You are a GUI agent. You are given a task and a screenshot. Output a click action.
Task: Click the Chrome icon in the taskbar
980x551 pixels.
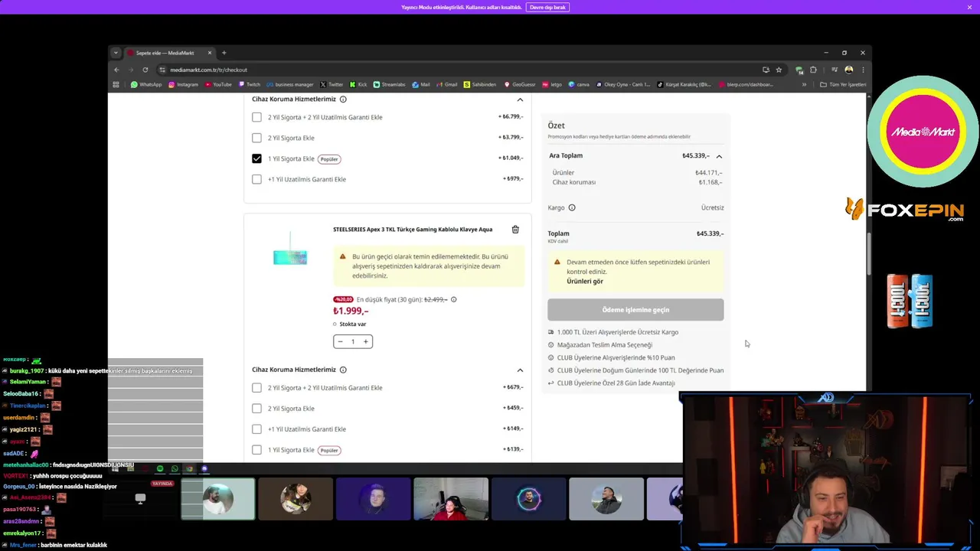click(189, 468)
